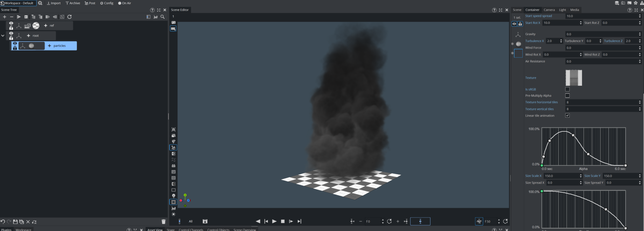Click the Texture horizontal tiles stepper arrows
The width and height of the screenshot is (644, 231).
tap(640, 102)
